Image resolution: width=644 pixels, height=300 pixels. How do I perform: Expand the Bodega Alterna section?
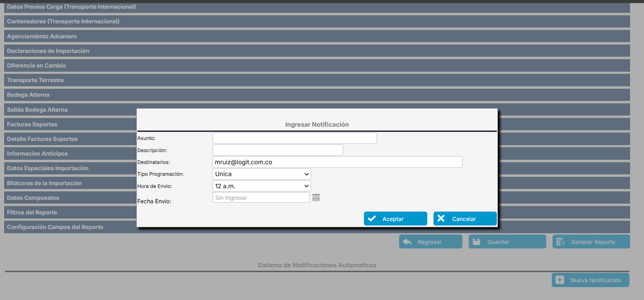28,95
